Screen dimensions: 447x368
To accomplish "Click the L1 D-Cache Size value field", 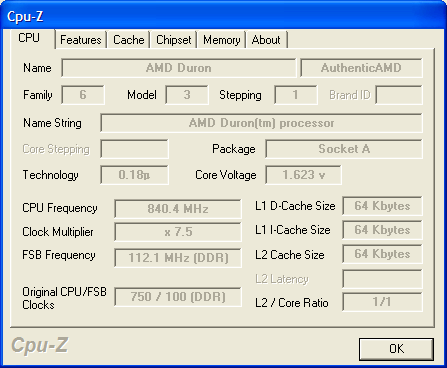I will 382,206.
